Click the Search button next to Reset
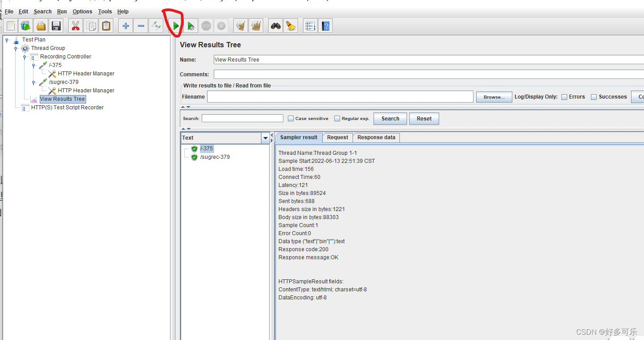 click(390, 119)
